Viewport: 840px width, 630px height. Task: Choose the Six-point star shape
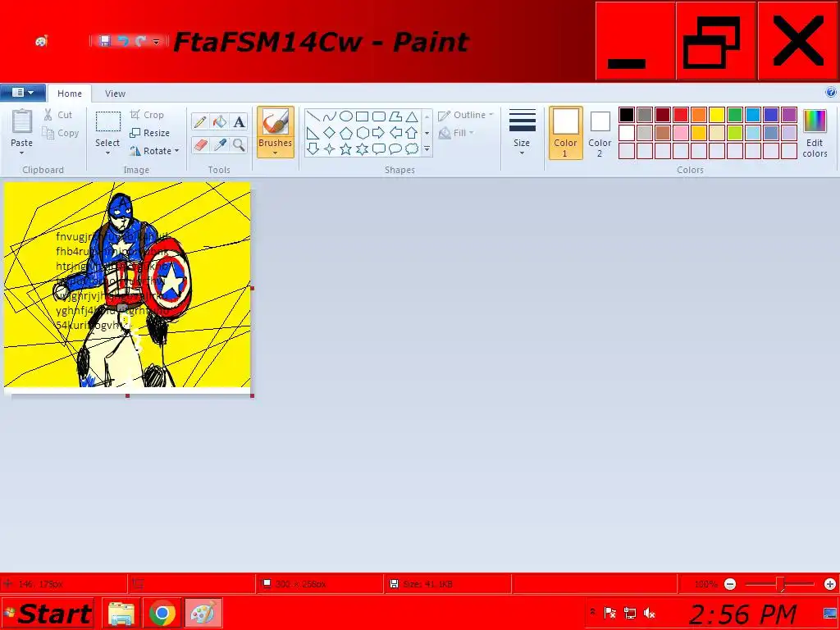[x=362, y=149]
